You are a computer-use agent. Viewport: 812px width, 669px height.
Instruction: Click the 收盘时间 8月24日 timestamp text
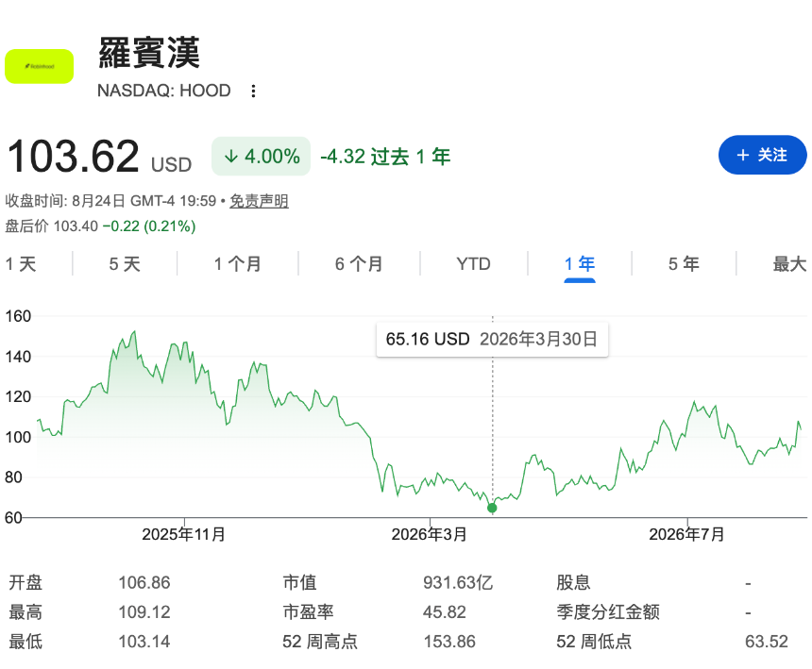pyautogui.click(x=110, y=201)
